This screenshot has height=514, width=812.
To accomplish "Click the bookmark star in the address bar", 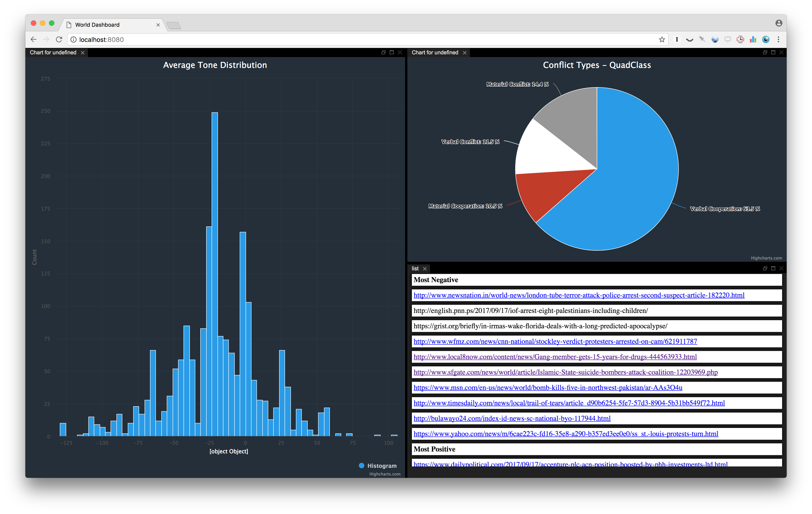I will coord(662,39).
